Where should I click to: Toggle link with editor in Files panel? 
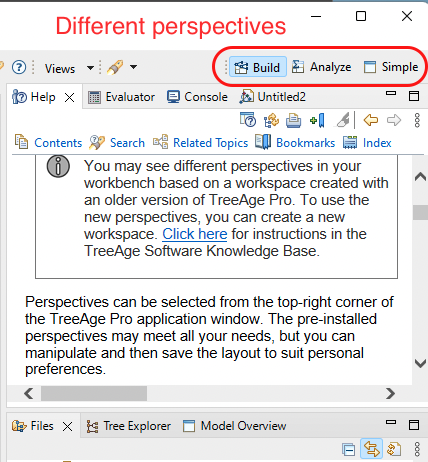371,449
